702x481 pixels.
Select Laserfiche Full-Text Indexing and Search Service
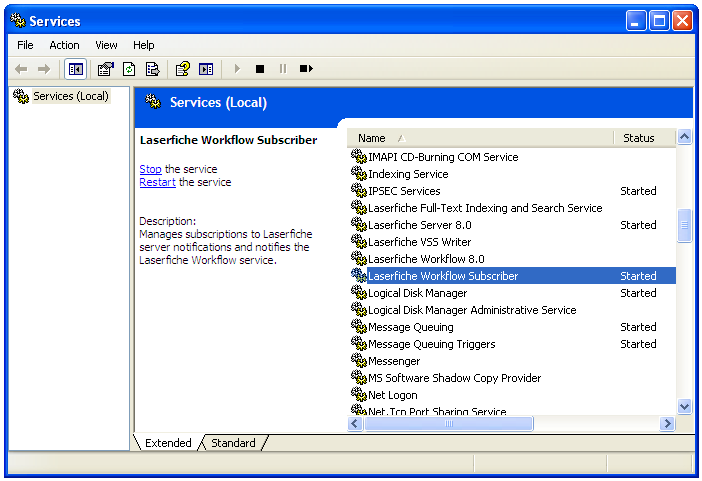click(485, 208)
